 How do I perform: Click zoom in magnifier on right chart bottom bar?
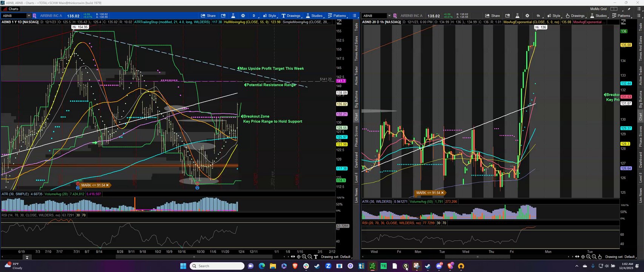(589, 257)
